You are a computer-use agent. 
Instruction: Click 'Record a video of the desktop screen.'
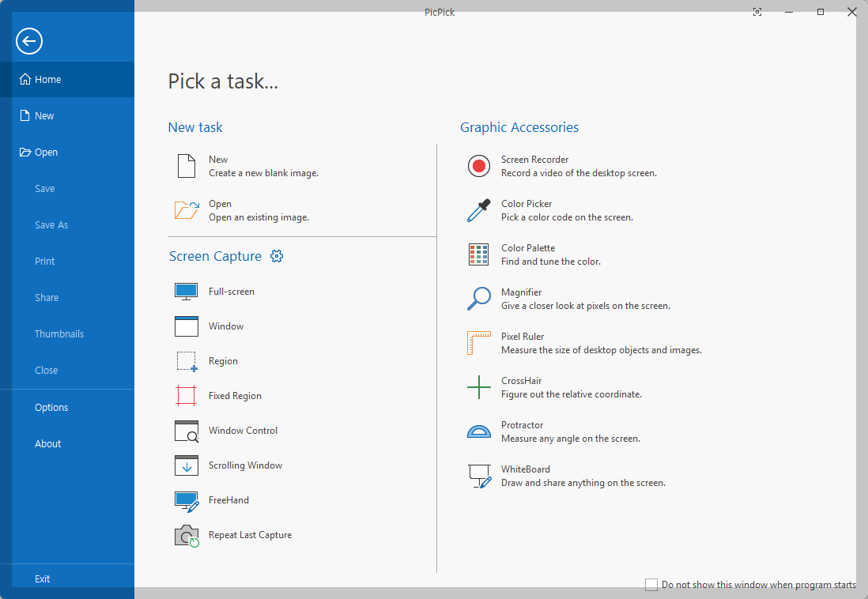coord(579,173)
